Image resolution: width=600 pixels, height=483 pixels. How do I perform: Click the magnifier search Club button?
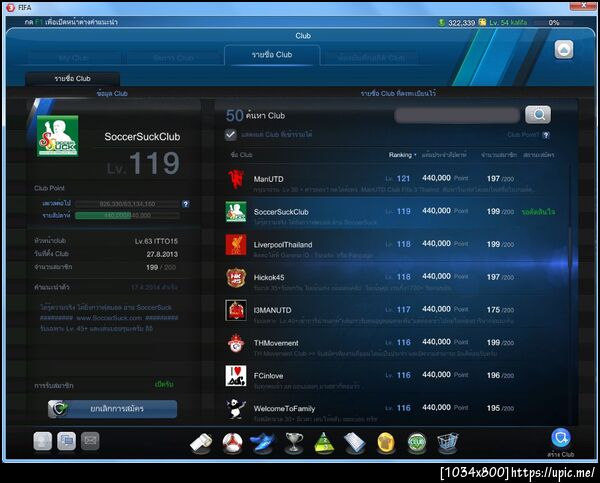[x=538, y=114]
